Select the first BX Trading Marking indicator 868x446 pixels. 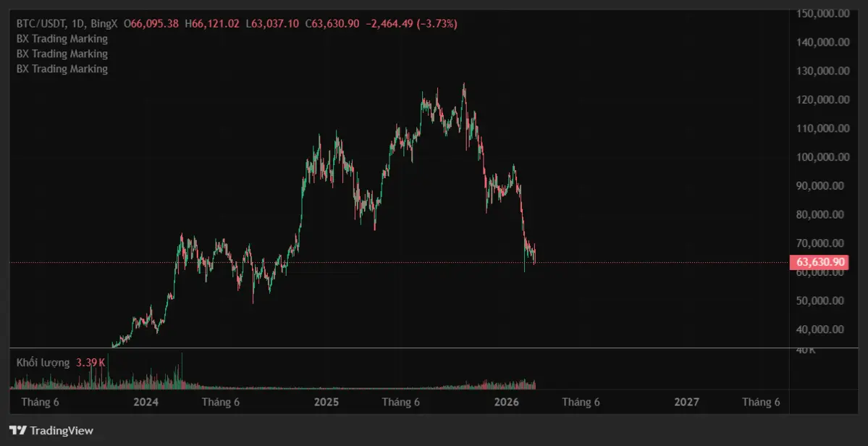tap(62, 39)
